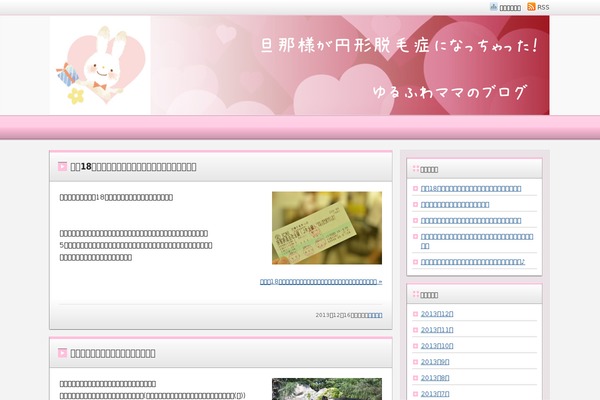Open the 2013 12 monthly archive

[437, 314]
